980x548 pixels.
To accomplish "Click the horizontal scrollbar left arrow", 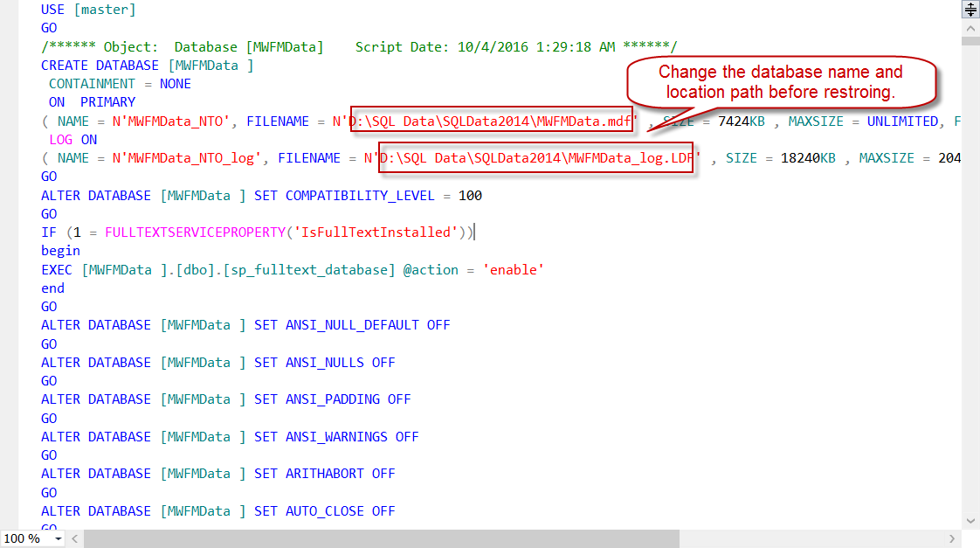I will (x=75, y=538).
